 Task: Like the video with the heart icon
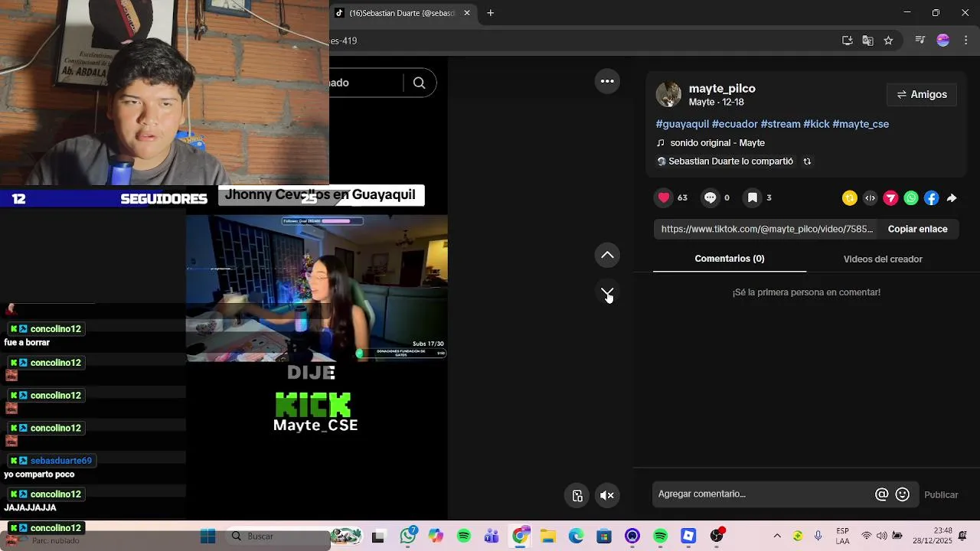(x=664, y=197)
